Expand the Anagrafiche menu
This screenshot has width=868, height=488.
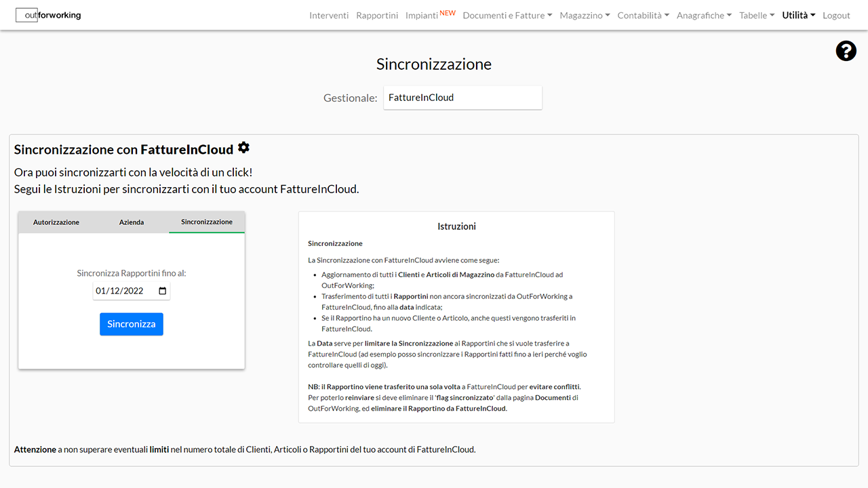coord(704,15)
